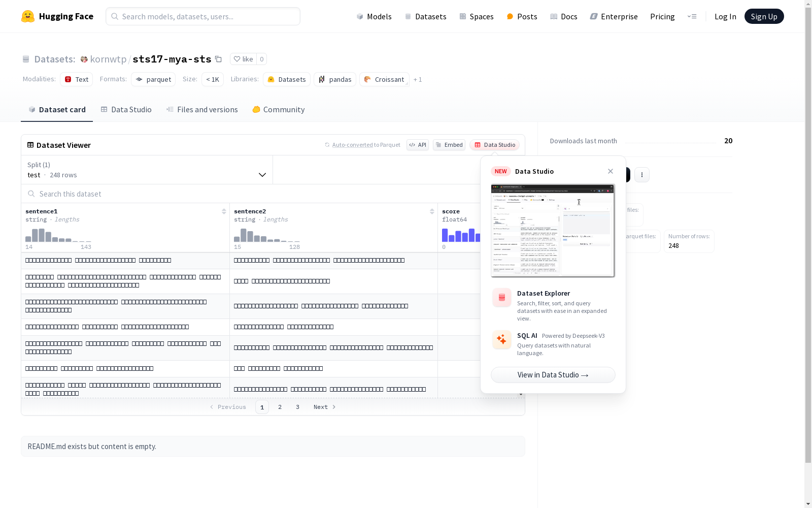Click the Hugging Face logo
812x508 pixels.
(57, 16)
